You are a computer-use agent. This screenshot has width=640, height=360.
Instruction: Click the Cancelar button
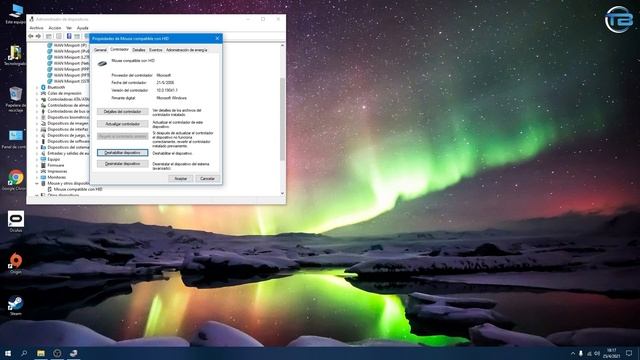coord(207,179)
